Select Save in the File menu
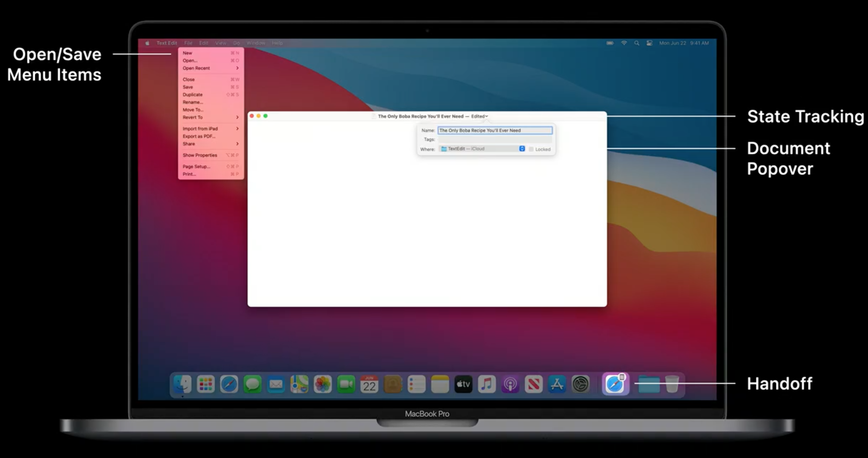The height and width of the screenshot is (458, 868). click(x=211, y=87)
